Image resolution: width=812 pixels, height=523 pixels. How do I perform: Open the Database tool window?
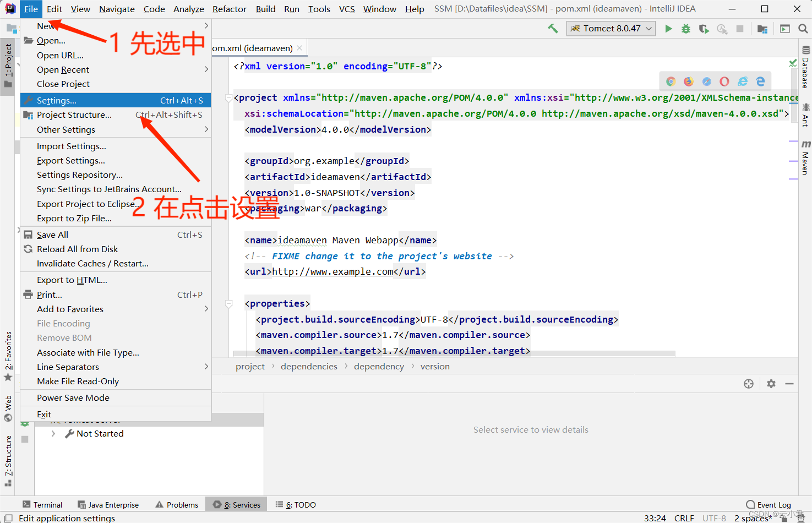coord(805,67)
